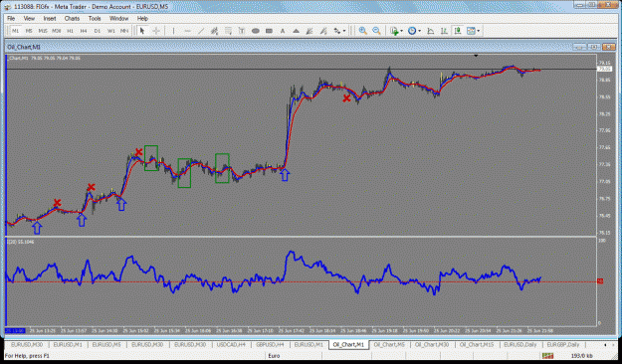Switch to the USDCAD,H4 tab
This screenshot has width=622, height=364.
tap(231, 344)
